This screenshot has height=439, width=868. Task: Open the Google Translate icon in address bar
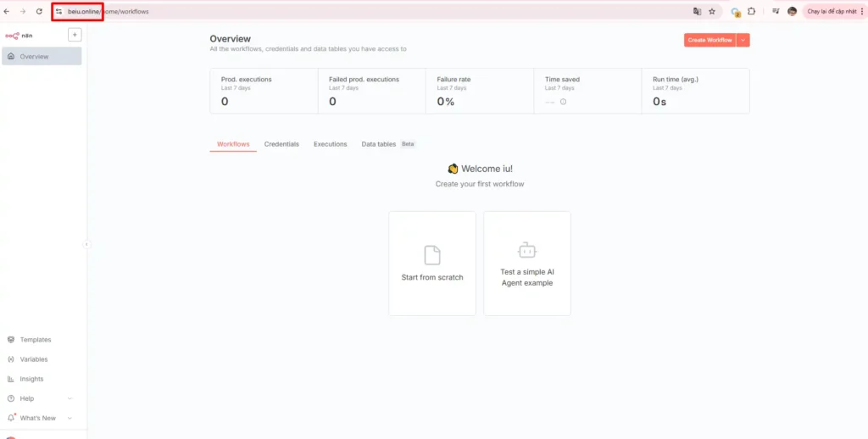[698, 11]
